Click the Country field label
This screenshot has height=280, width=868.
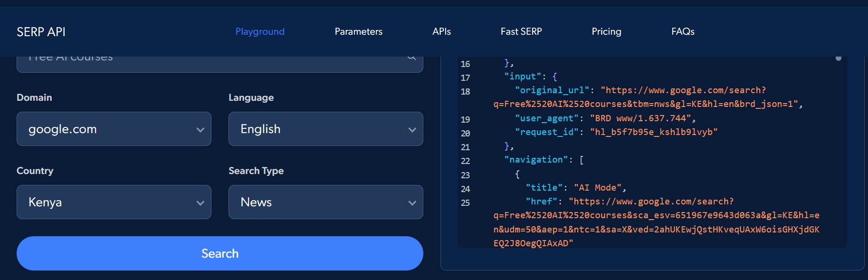35,171
